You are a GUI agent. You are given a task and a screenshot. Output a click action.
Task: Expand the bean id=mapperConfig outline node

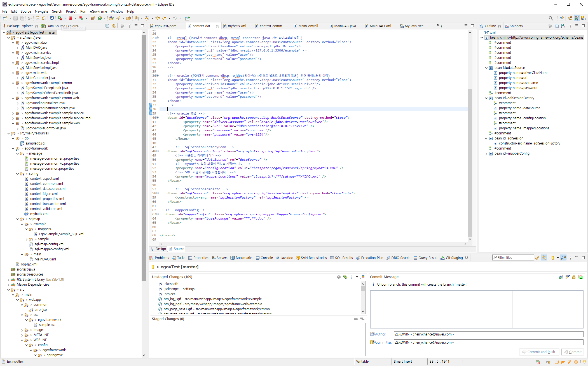486,153
